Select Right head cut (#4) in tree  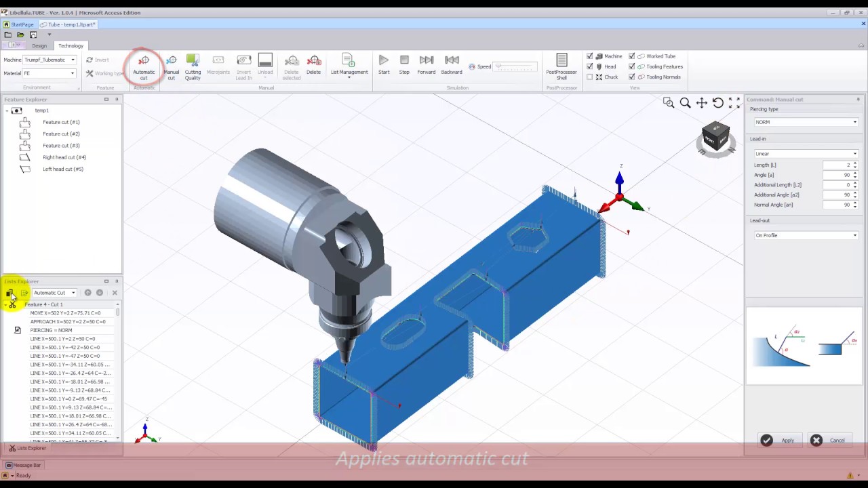click(x=64, y=157)
